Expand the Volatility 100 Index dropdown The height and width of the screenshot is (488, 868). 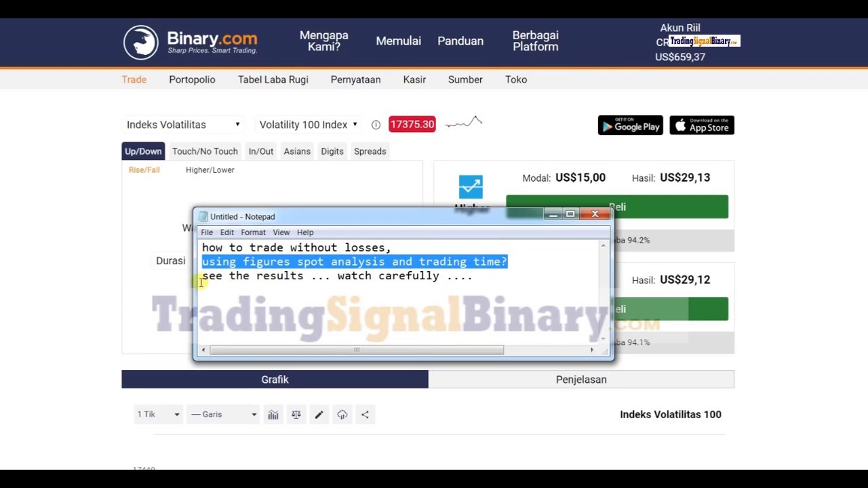[x=309, y=125]
